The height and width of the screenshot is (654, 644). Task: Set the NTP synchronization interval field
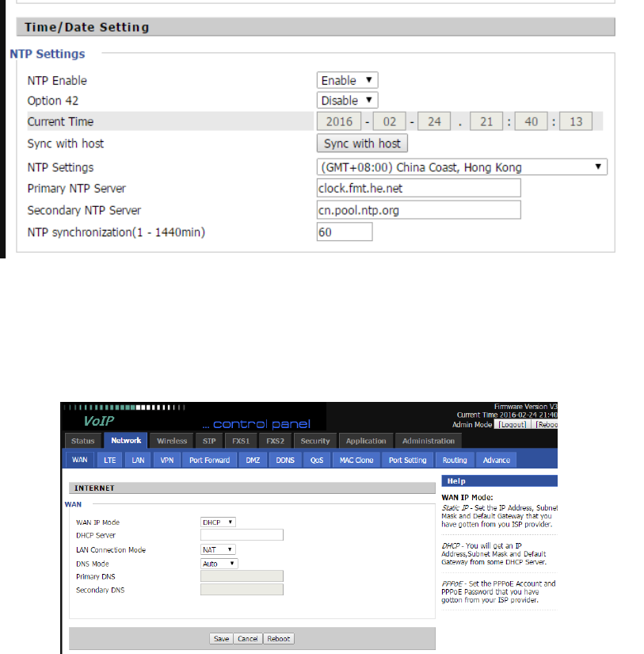(x=345, y=231)
